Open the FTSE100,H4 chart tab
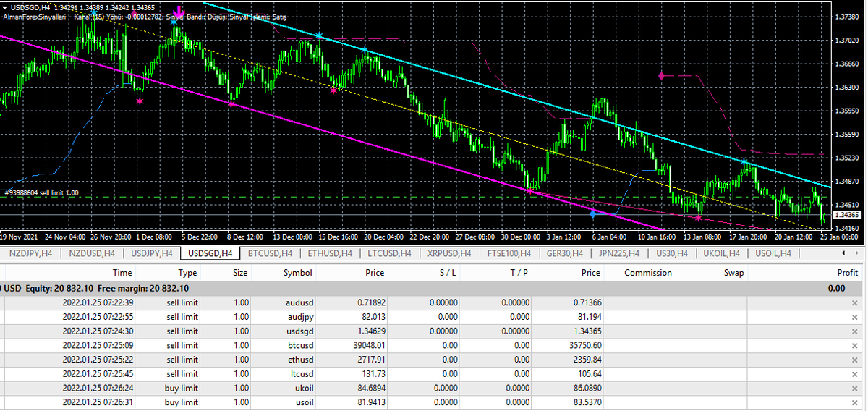The image size is (868, 411). click(511, 253)
